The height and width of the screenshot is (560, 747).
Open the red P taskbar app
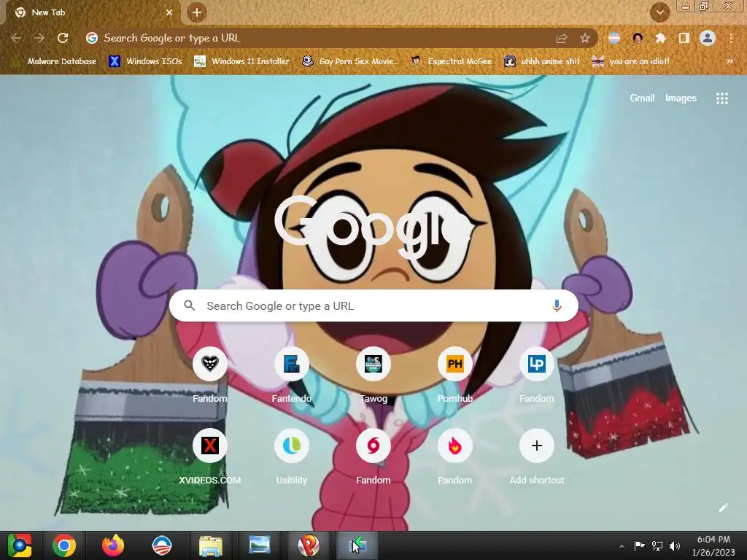point(309,545)
